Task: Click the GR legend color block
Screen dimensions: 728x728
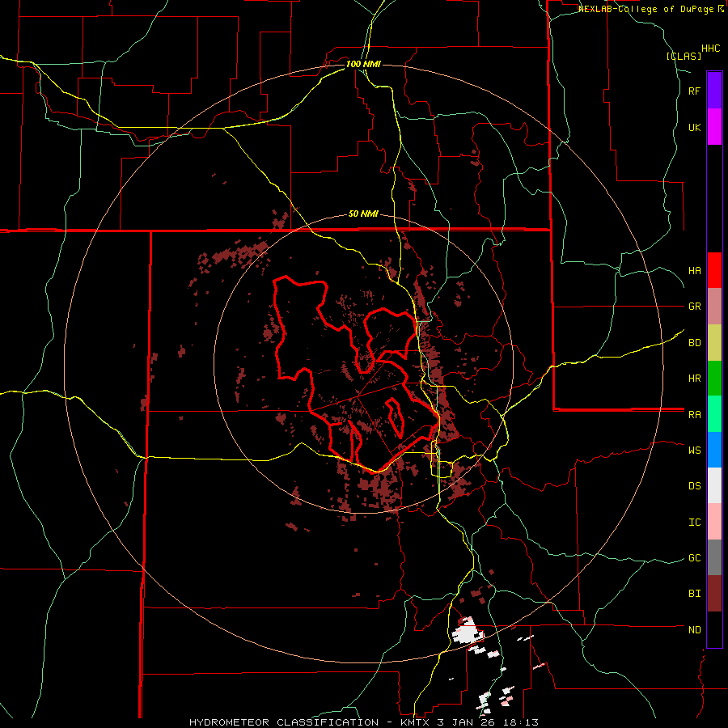Action: (x=714, y=307)
